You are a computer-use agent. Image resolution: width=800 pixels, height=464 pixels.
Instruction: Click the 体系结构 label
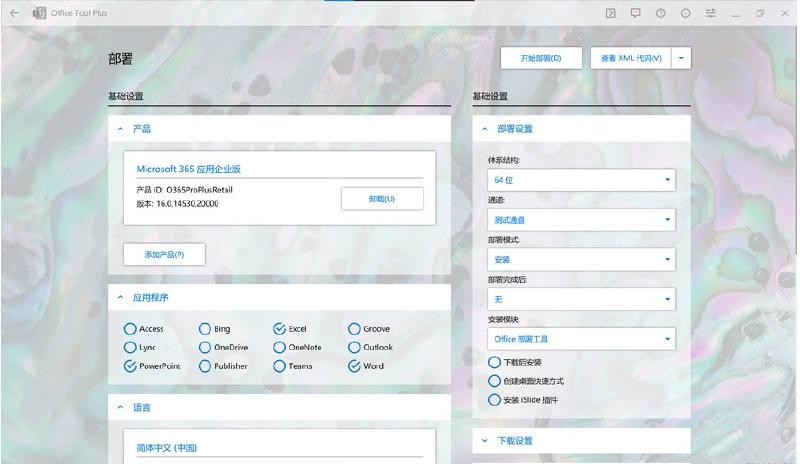point(504,160)
